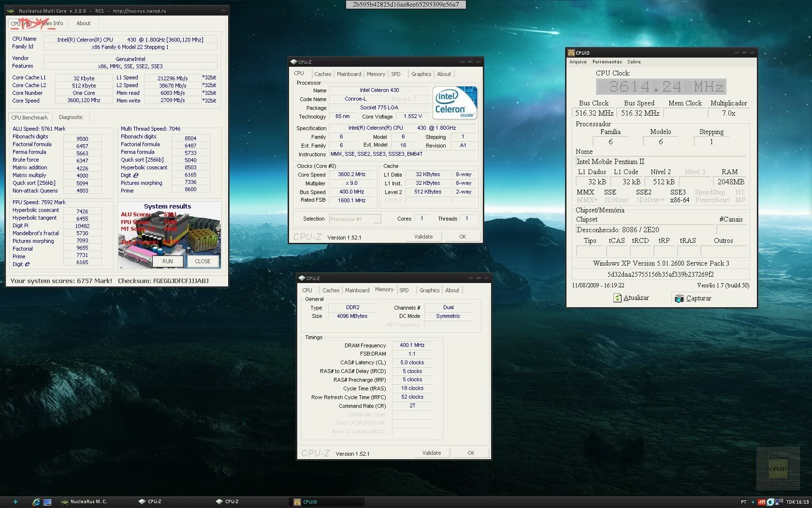This screenshot has width=812, height=508.
Task: Click the Core Voltage 1.552 V value
Action: tap(412, 117)
